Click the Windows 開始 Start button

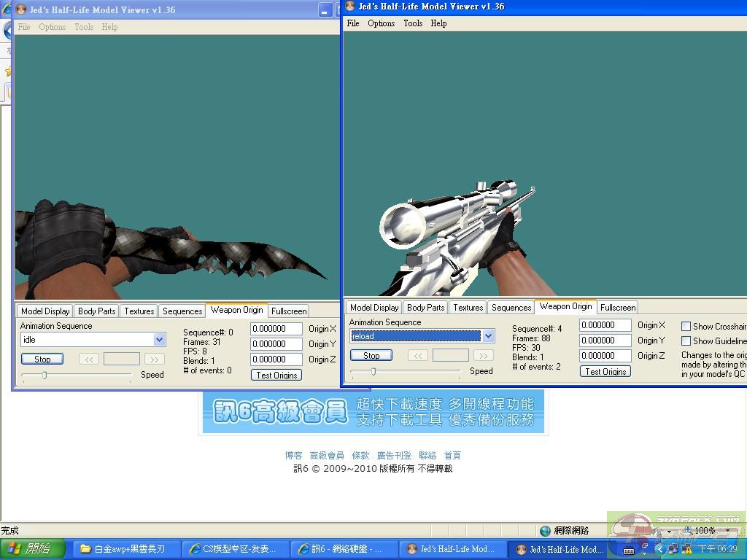click(x=32, y=549)
